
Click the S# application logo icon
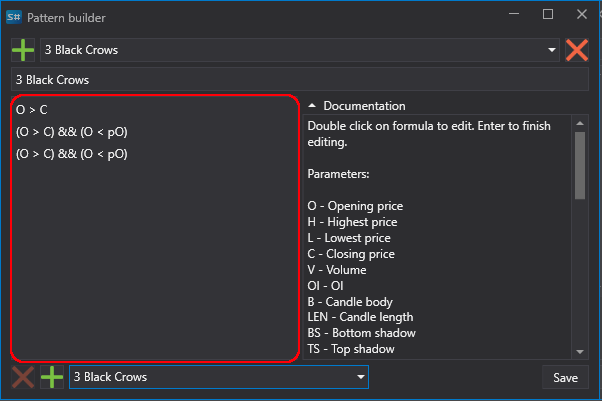pyautogui.click(x=14, y=17)
